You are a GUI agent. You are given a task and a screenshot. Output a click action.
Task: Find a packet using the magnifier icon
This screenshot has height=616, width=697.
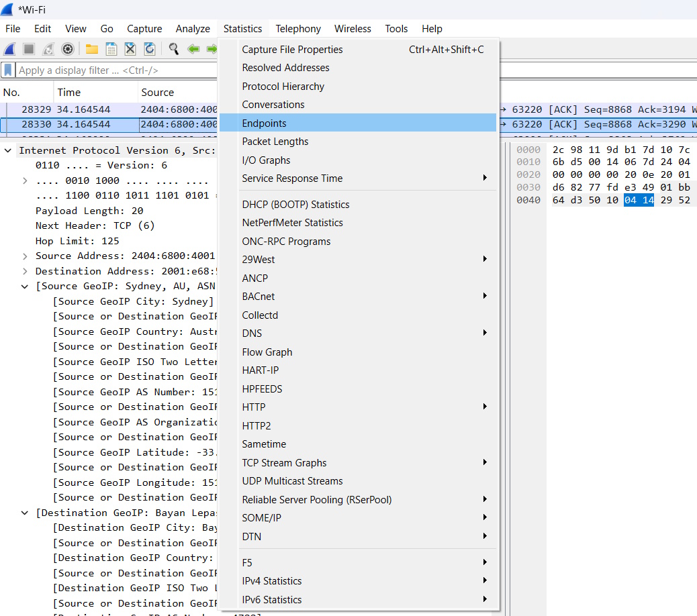[174, 49]
